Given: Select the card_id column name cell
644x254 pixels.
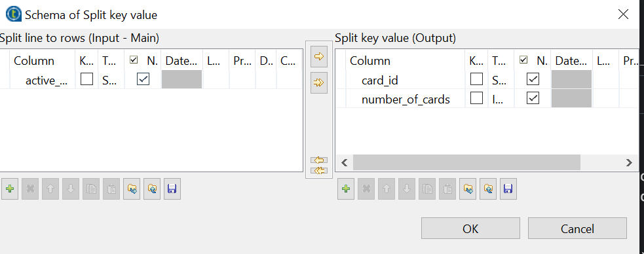Looking at the screenshot, I should pos(380,81).
